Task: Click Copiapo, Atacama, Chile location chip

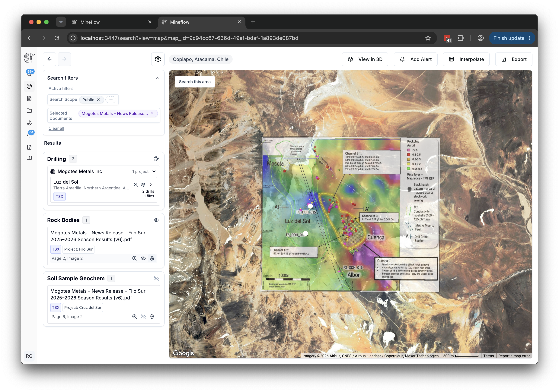Action: 201,59
